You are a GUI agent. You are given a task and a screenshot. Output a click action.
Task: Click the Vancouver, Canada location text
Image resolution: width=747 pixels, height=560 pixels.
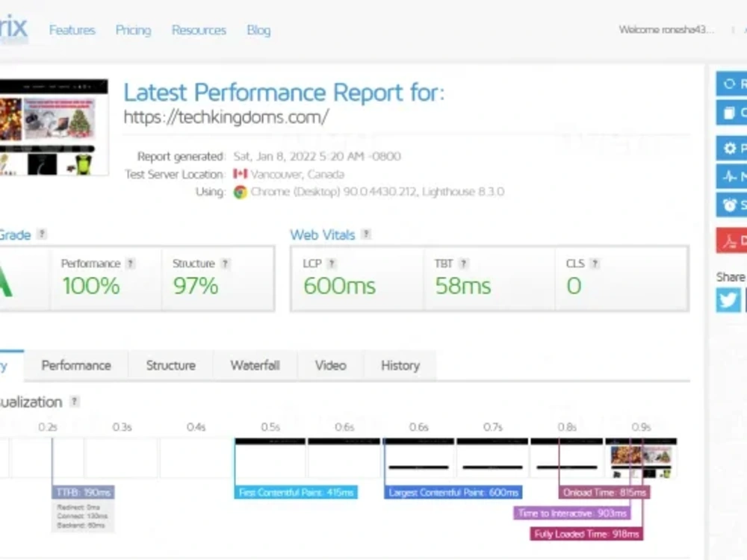click(297, 174)
